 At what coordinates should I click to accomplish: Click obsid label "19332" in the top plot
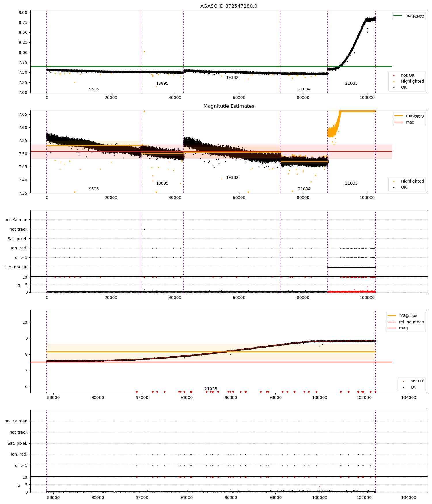click(x=232, y=78)
